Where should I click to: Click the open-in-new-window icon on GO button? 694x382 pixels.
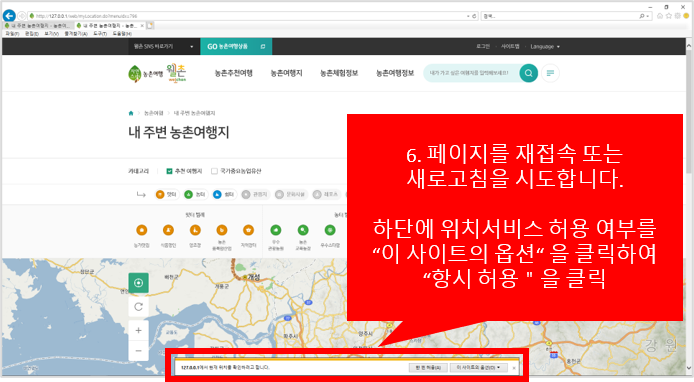click(x=263, y=46)
